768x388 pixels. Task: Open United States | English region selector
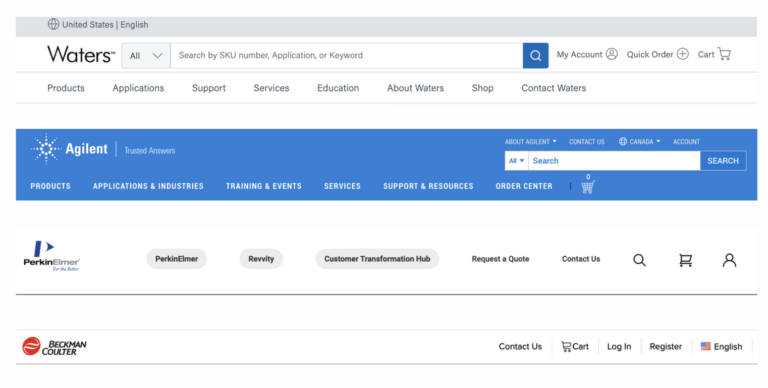pos(98,24)
